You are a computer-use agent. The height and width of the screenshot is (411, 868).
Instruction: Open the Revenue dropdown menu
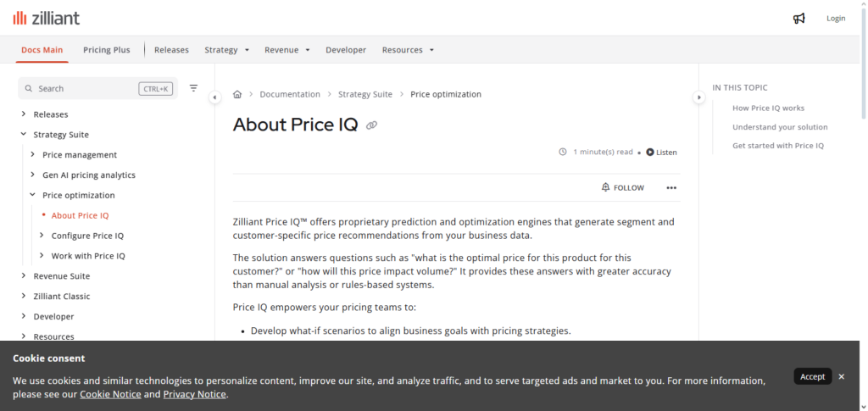287,50
